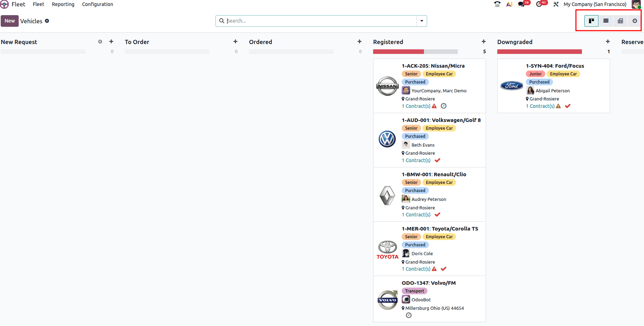Click the Nissan/Micra activity clock icon

444,106
